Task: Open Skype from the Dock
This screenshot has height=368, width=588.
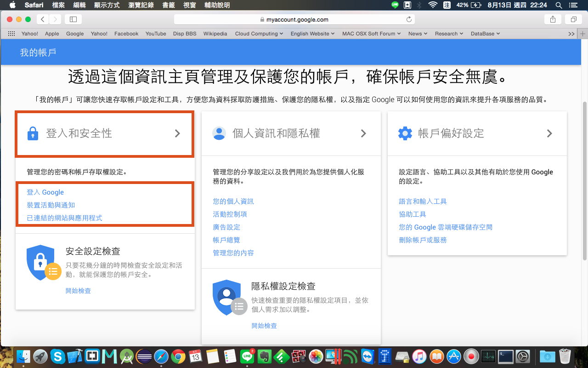Action: coord(57,356)
